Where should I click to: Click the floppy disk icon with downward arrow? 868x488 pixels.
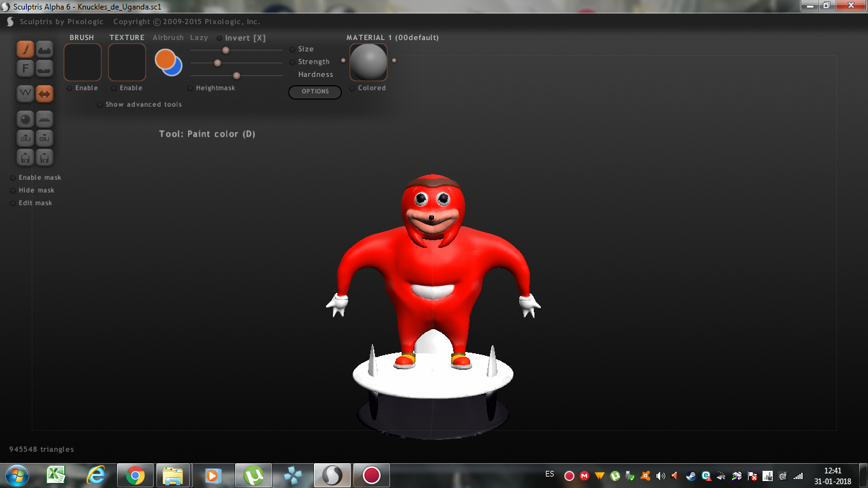44,157
